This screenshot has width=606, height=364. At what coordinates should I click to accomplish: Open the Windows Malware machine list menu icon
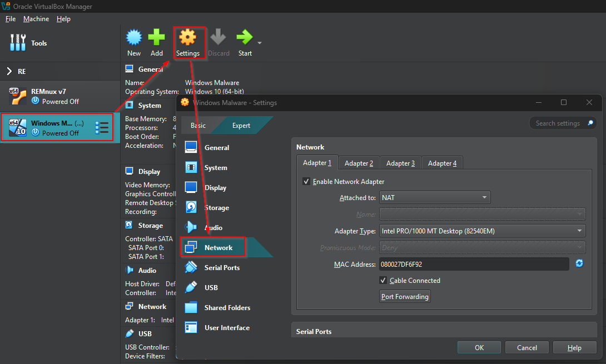pos(102,127)
